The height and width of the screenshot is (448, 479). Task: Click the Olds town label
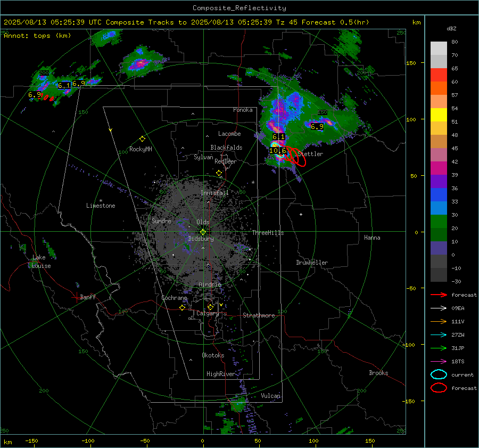click(x=203, y=222)
